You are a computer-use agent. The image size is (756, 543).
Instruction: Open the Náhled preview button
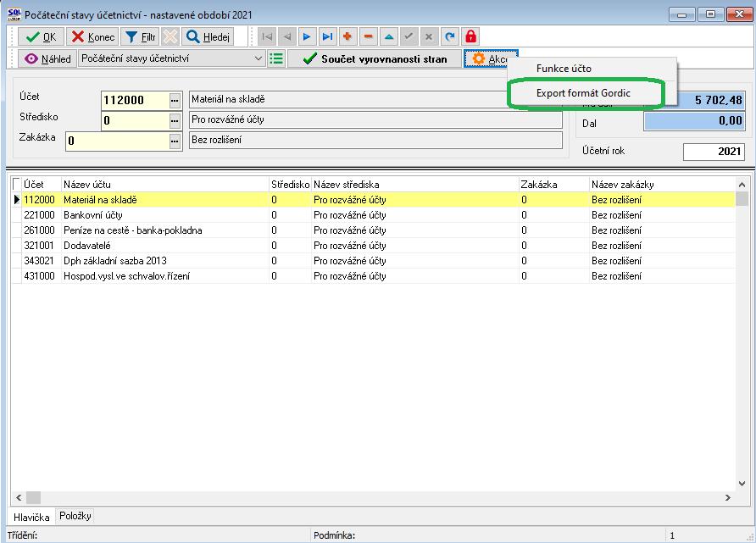point(47,58)
